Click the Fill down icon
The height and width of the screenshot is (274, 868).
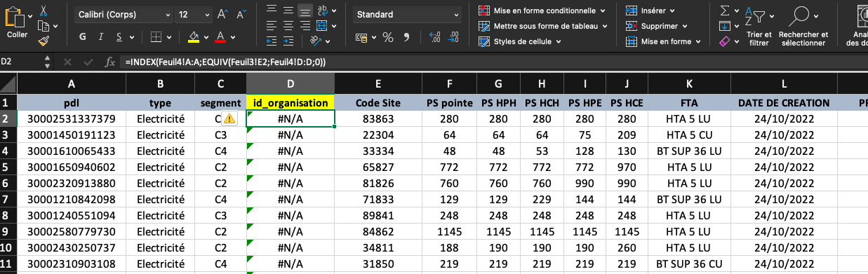725,26
